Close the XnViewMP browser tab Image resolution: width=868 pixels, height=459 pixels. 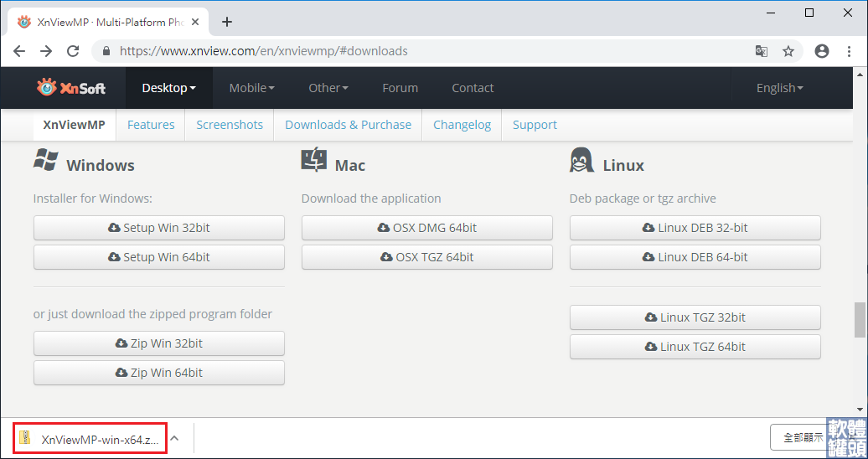coord(195,22)
